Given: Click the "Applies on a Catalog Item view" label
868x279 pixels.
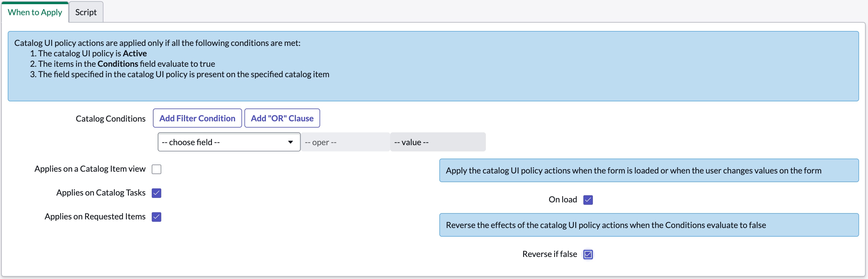Looking at the screenshot, I should tap(90, 169).
